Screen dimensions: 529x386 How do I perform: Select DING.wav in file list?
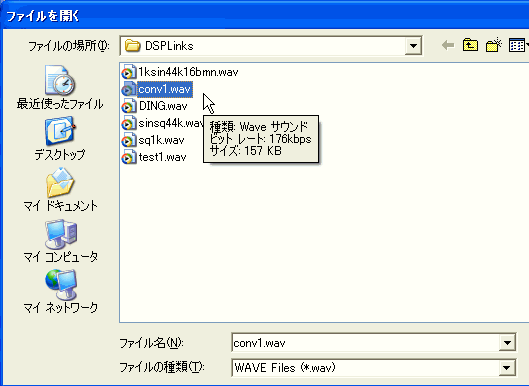click(155, 106)
